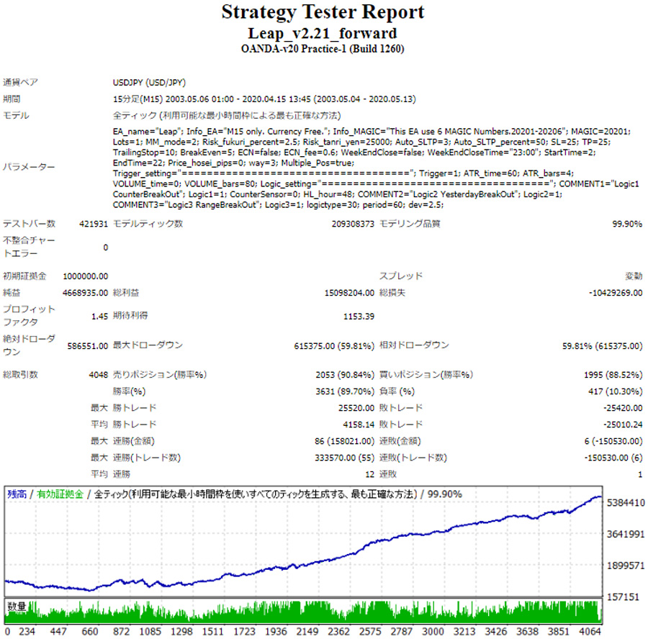This screenshot has width=648, height=644.
Task: Click the chart axis value 5384410
Action: (625, 503)
